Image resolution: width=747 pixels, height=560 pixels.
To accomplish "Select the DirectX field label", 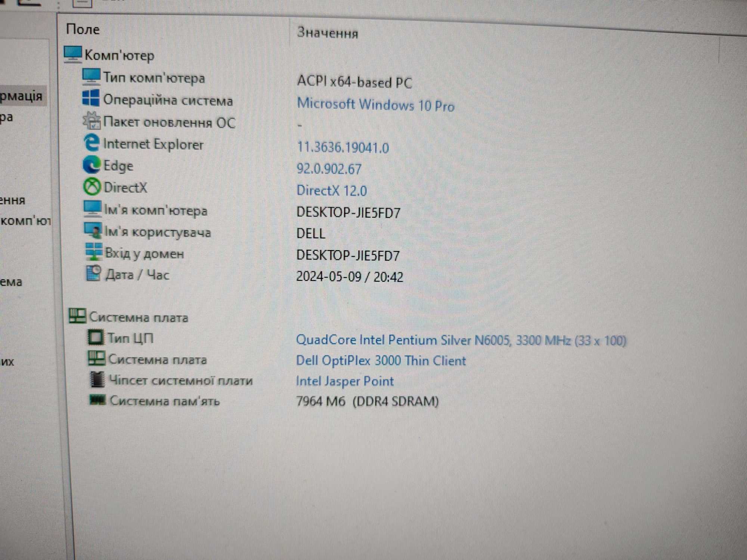I will (125, 187).
